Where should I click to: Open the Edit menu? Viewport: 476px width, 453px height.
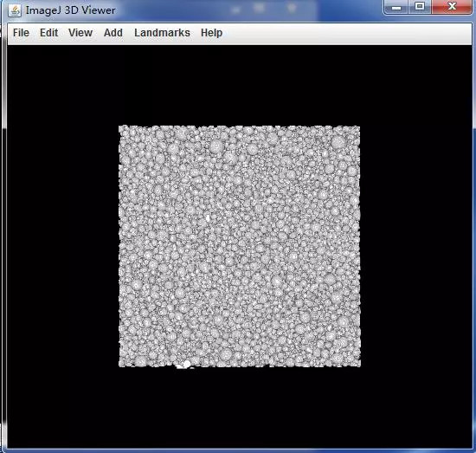coord(48,33)
